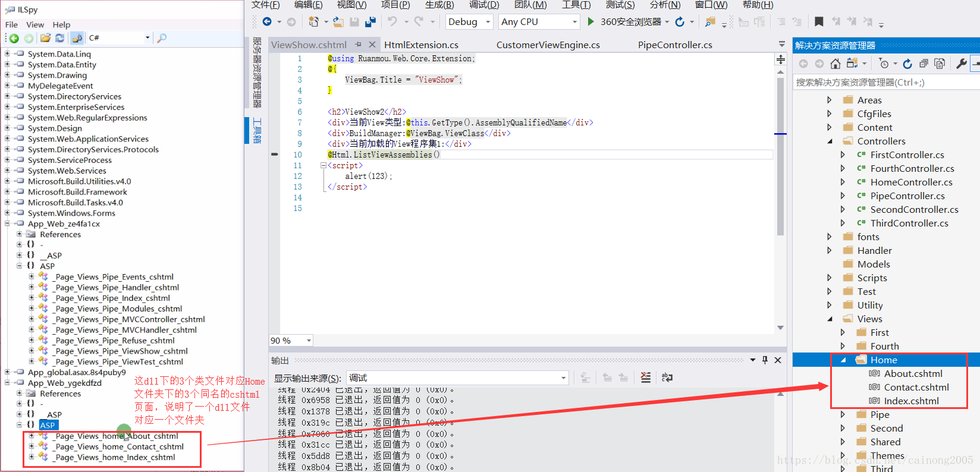Image resolution: width=980 pixels, height=472 pixels.
Task: Click the code editor vertical scrollbar thumb
Action: [780, 156]
